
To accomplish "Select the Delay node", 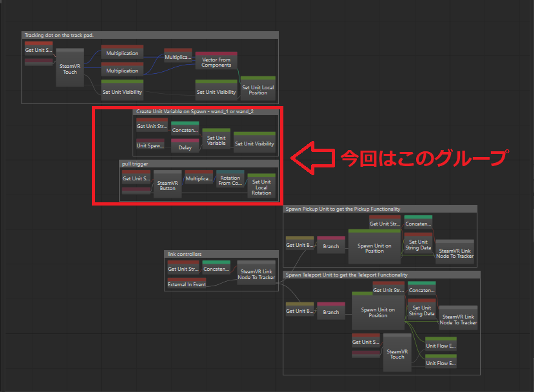I will point(185,146).
